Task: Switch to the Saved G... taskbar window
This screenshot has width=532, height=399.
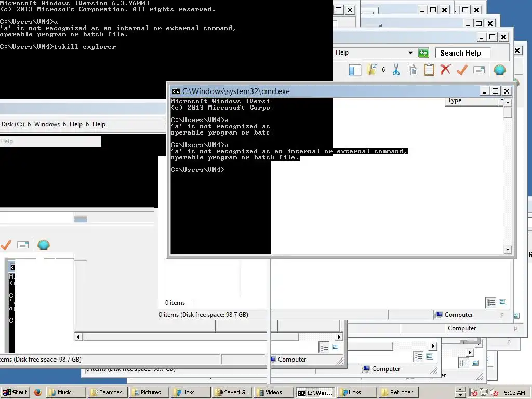Action: point(232,393)
